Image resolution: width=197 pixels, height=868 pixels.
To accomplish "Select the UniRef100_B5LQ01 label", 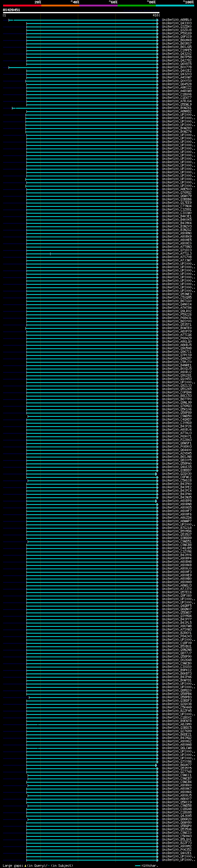I will tap(177, 839).
